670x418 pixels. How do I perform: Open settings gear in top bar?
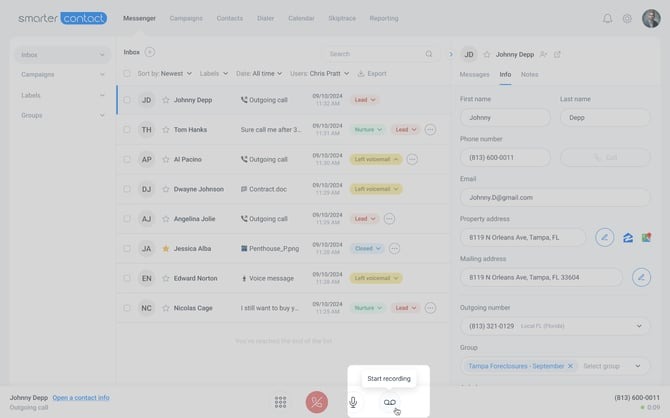[x=627, y=18]
